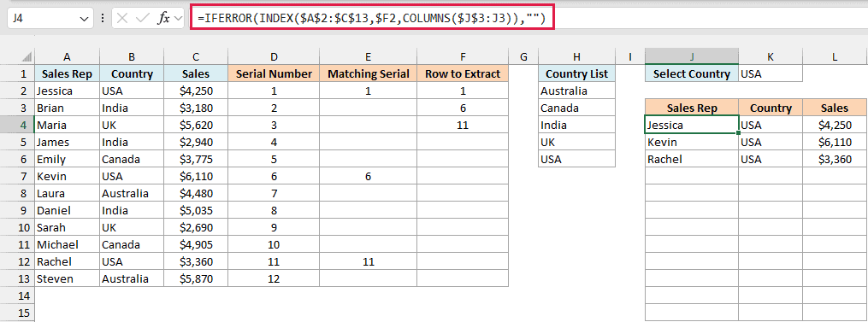Click Row to Extract value 11
Viewport: 868px width, 322px height.
point(463,125)
